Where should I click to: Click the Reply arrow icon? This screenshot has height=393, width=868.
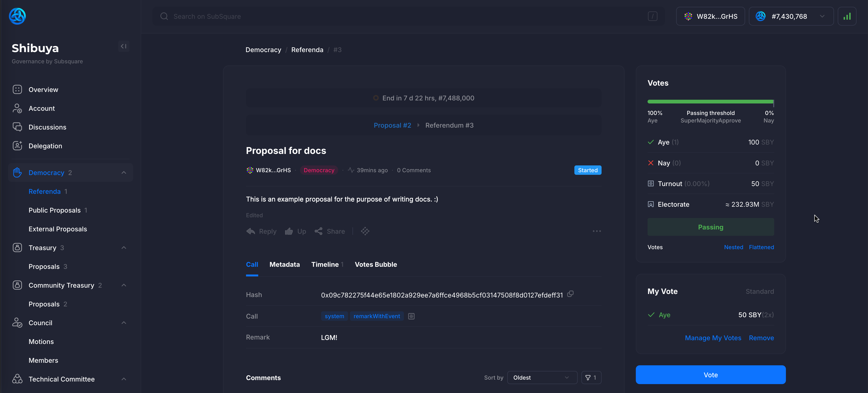tap(251, 231)
